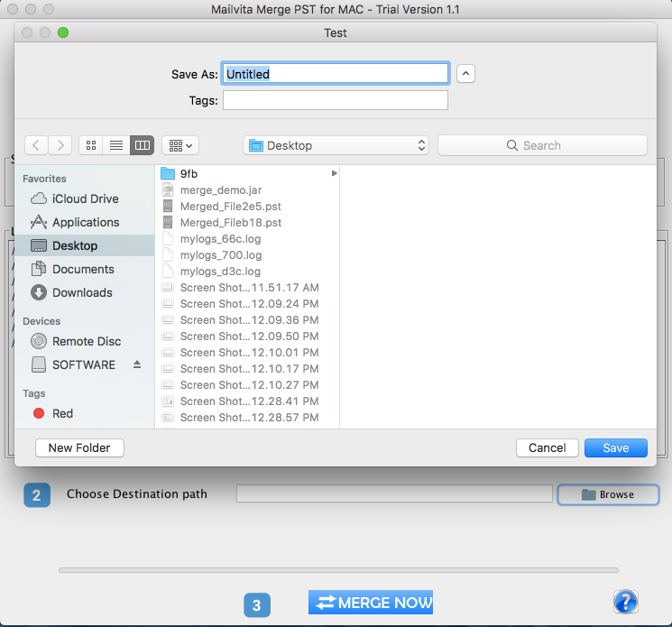Click Screen Shot 12.28.57 PM file

click(x=249, y=418)
